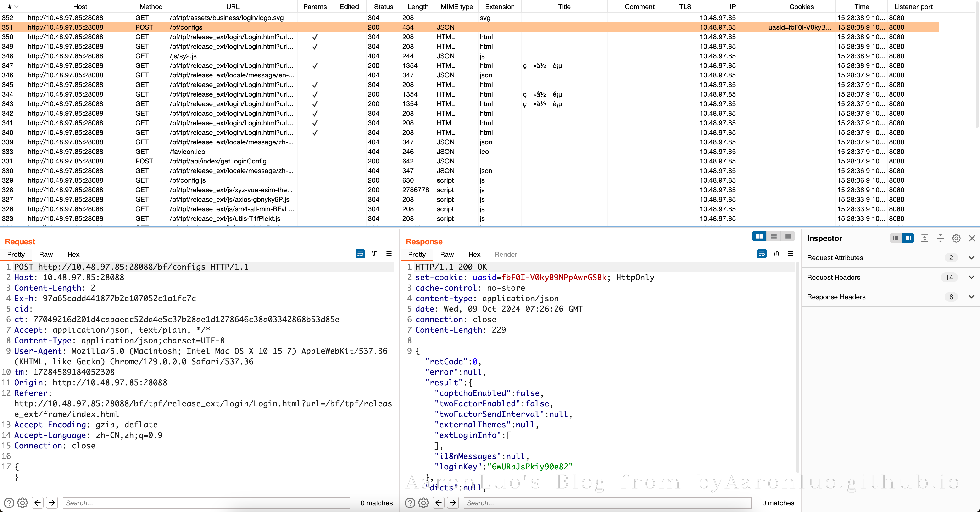This screenshot has width=980, height=512.
Task: Open the Request panel hamburger menu
Action: [389, 254]
